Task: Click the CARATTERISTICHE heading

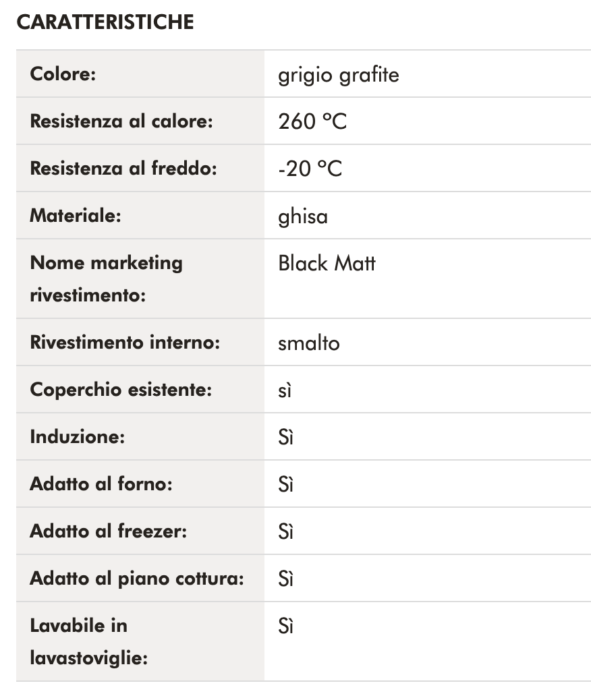Action: click(105, 22)
